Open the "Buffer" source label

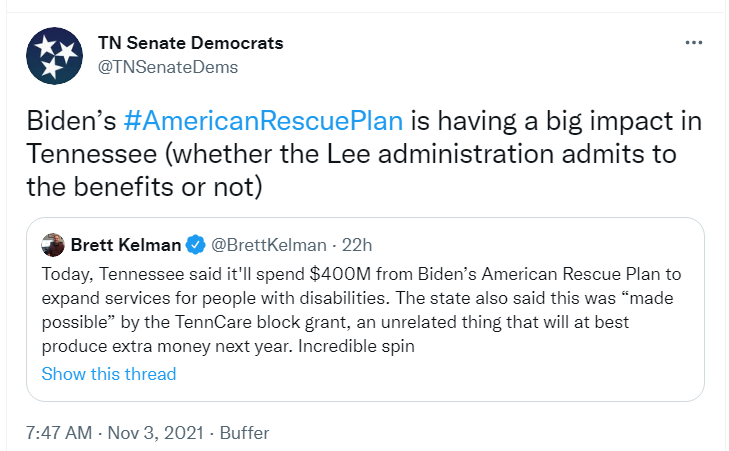coord(244,433)
